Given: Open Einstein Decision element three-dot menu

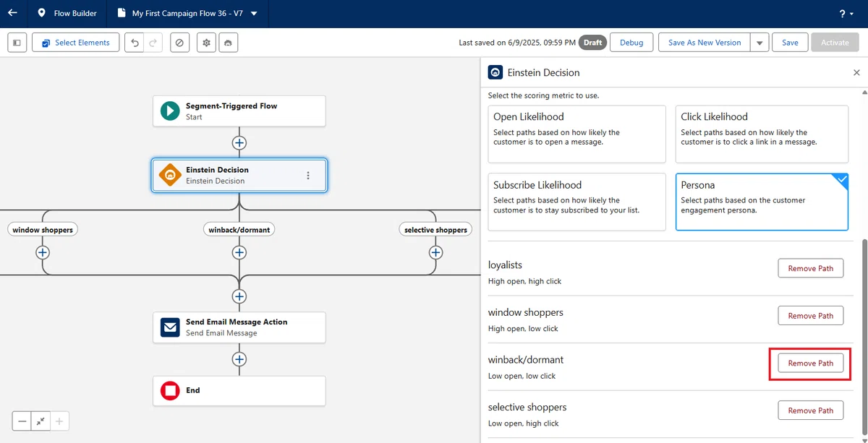Looking at the screenshot, I should click(x=308, y=176).
